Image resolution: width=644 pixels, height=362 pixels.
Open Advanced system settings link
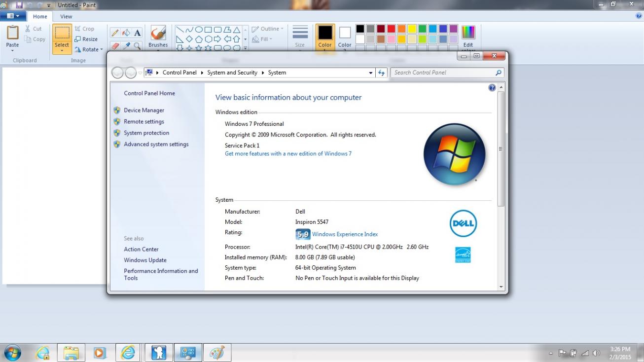point(156,145)
